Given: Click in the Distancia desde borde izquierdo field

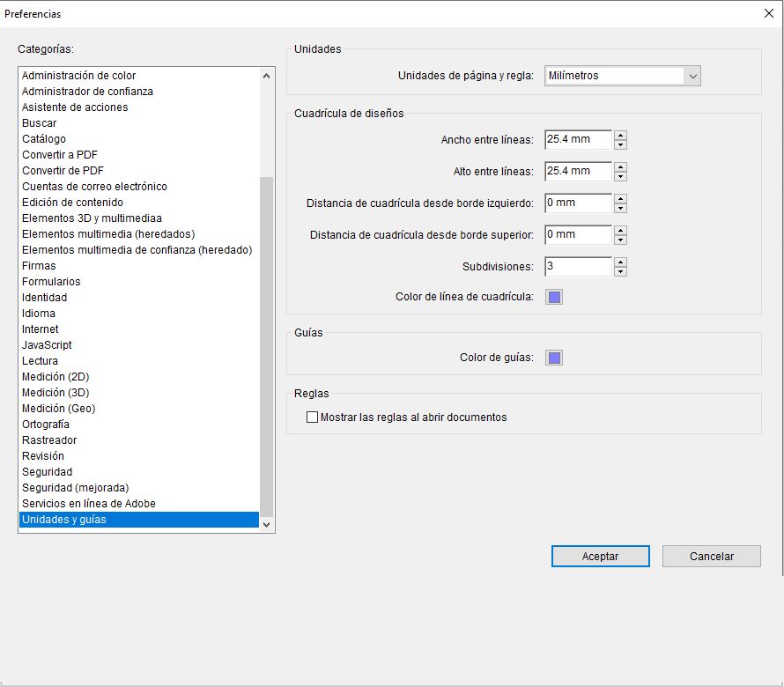Looking at the screenshot, I should tap(577, 203).
